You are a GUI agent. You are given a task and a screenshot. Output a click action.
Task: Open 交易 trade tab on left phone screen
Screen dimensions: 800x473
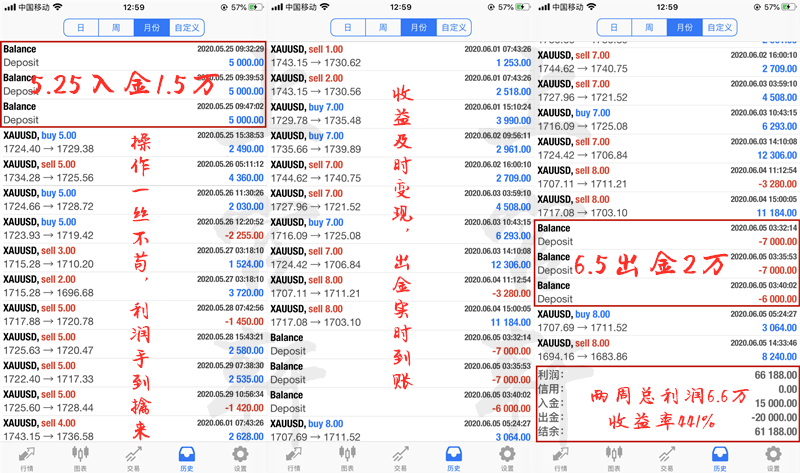click(133, 459)
